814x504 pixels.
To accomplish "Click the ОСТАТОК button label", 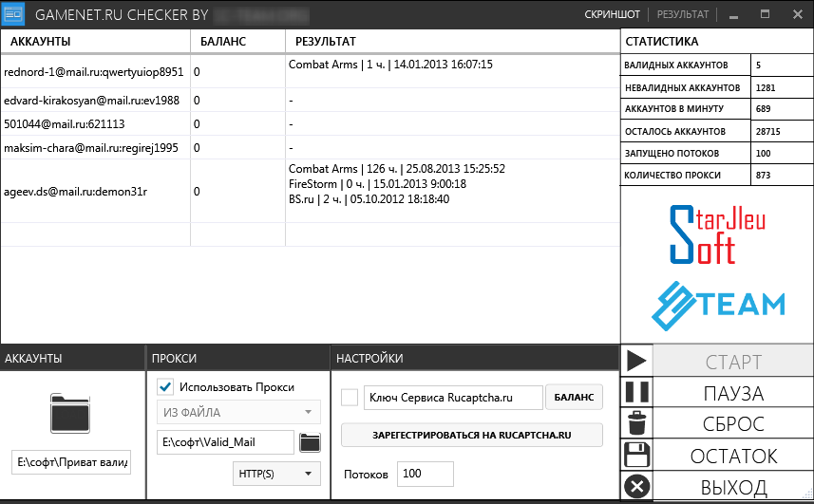I will pos(733,456).
